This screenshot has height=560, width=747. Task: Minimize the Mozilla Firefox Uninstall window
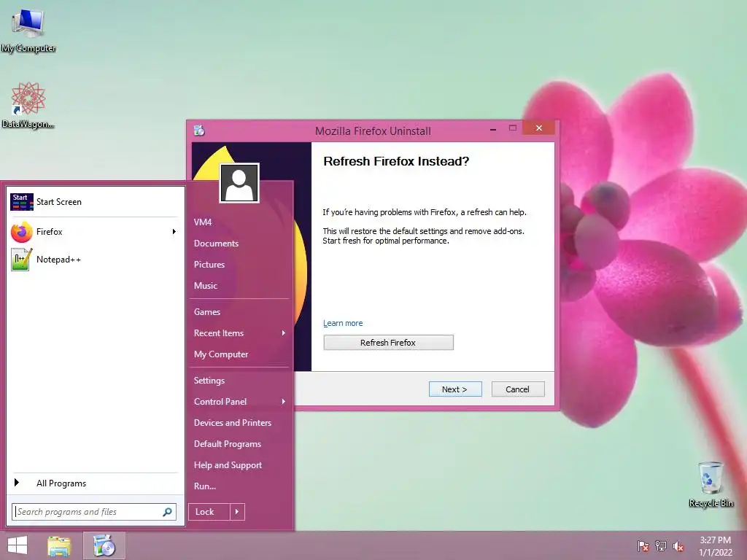(493, 128)
